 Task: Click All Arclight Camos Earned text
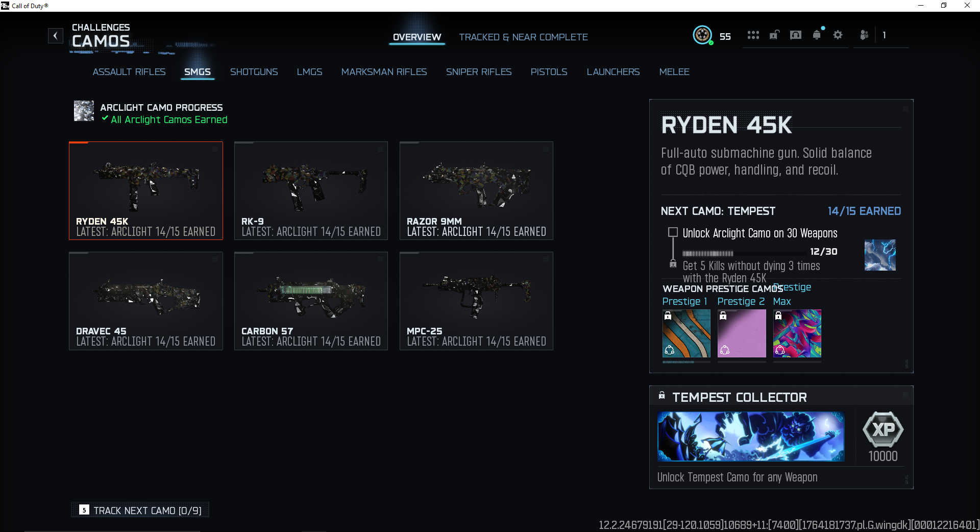pyautogui.click(x=169, y=119)
